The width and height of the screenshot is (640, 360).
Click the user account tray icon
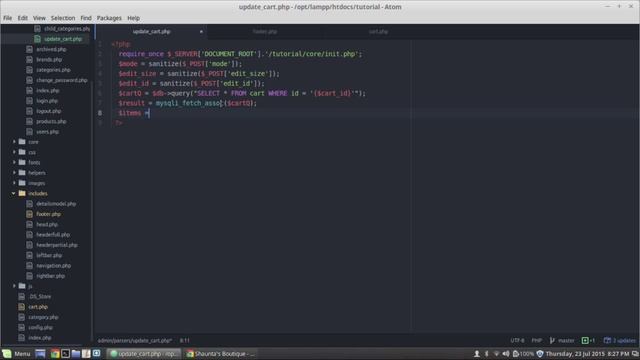[x=476, y=353]
